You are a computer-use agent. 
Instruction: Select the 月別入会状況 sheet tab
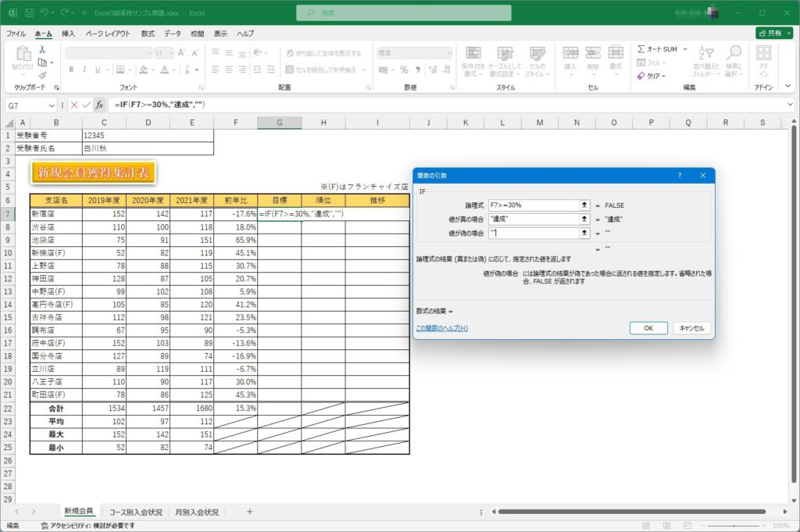click(197, 512)
